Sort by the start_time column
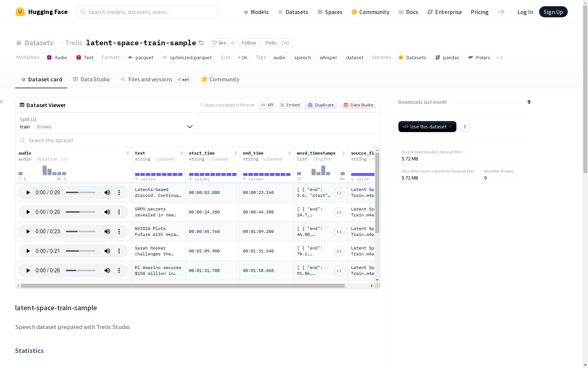This screenshot has width=588, height=368. 236,153
